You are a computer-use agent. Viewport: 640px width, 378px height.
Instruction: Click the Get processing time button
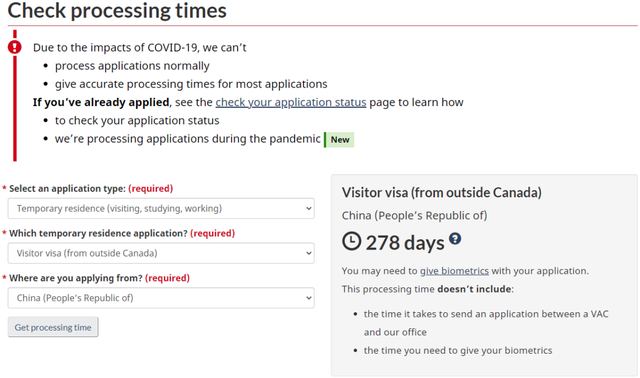[53, 327]
